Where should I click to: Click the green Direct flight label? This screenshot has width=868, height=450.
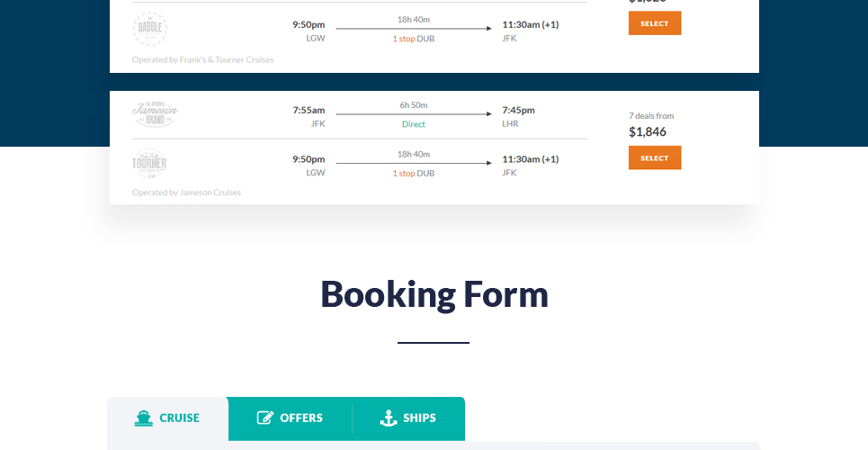point(414,124)
